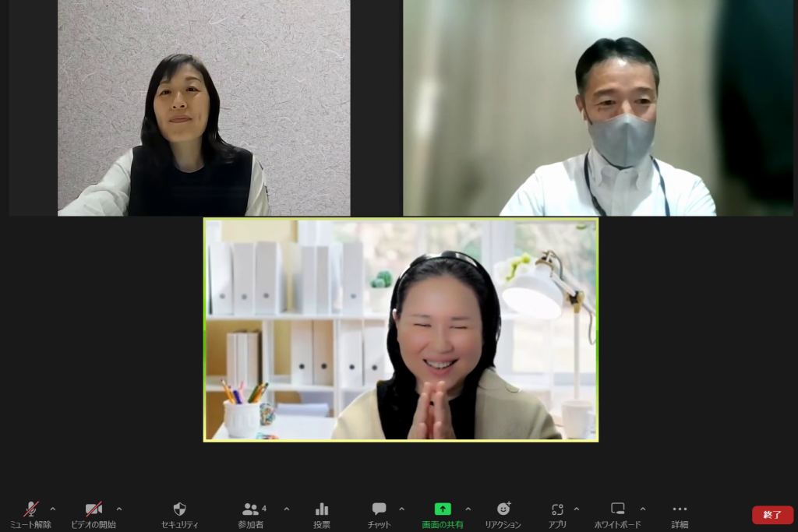
Task: Unmute the microphone (ミュート解除)
Action: 31,509
